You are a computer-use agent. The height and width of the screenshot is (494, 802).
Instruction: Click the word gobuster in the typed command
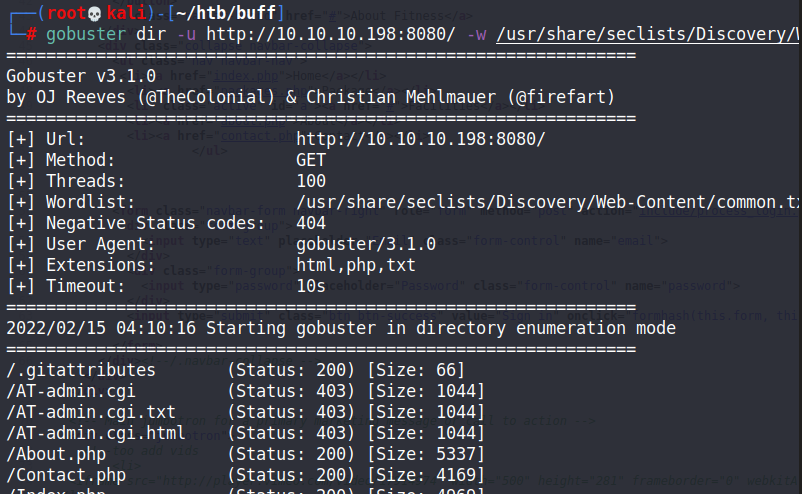[86, 35]
